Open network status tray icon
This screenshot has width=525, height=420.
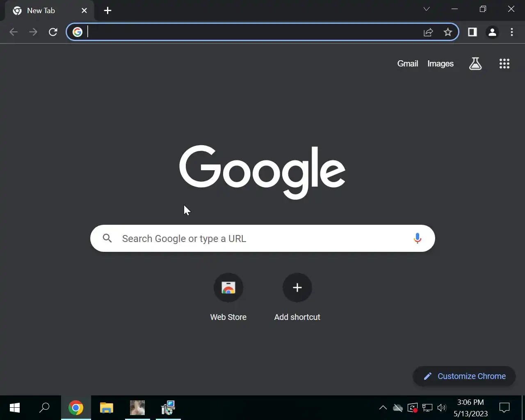(x=427, y=408)
